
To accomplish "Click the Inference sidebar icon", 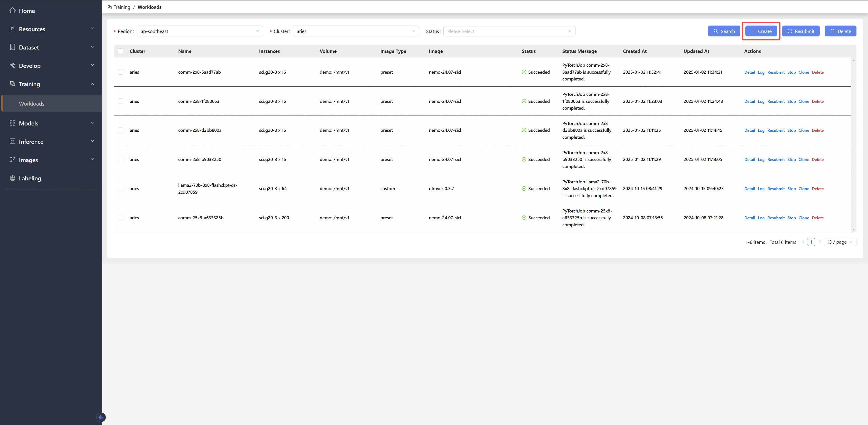I will [x=12, y=141].
